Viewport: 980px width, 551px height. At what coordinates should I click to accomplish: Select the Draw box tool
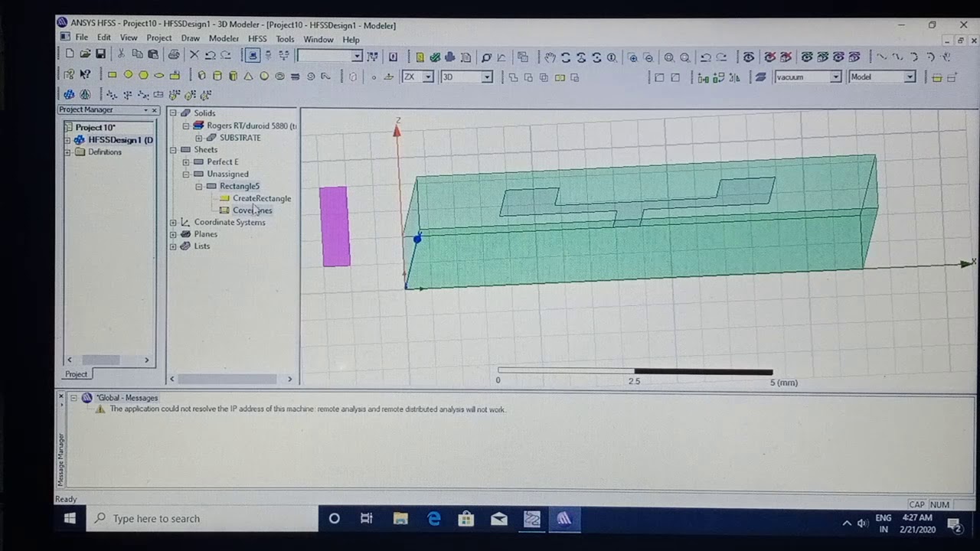(201, 76)
